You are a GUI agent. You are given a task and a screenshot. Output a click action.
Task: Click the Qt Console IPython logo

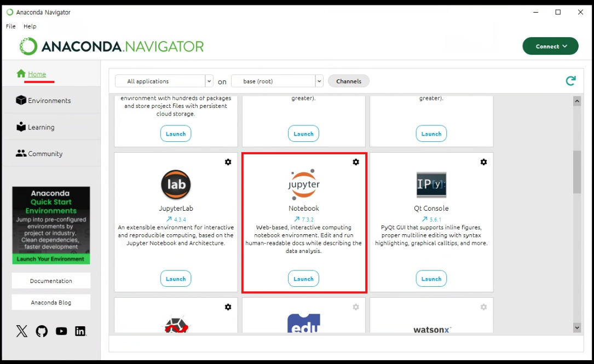tap(431, 184)
